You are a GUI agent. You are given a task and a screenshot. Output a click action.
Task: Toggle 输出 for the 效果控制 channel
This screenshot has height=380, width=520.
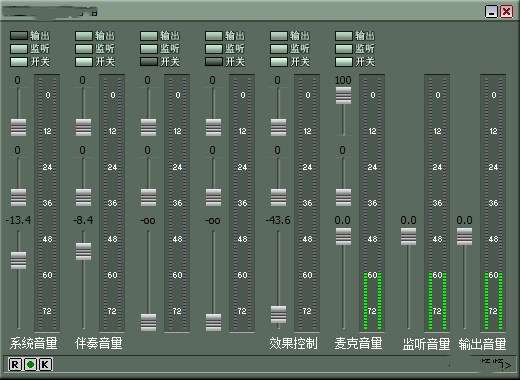279,36
